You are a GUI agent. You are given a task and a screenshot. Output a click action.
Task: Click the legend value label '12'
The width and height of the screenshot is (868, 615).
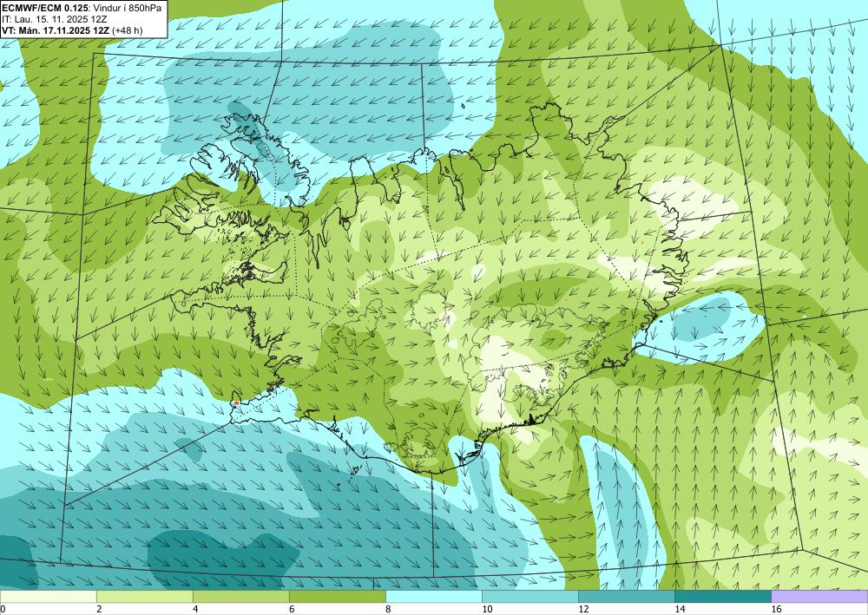(583, 609)
